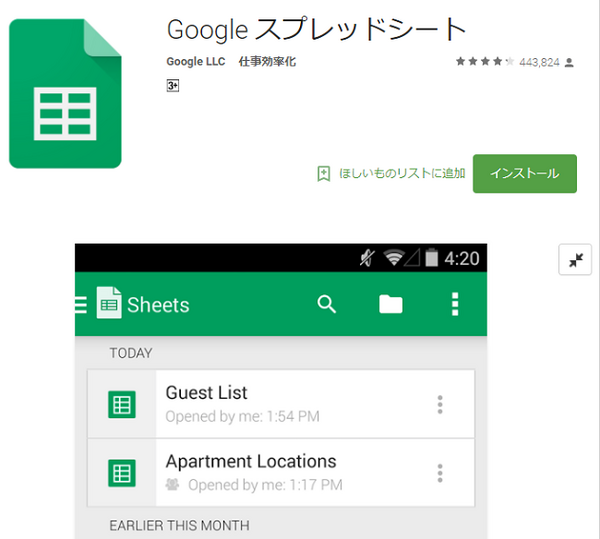The height and width of the screenshot is (539, 600).
Task: Click the cellular signal status bar icon
Action: pyautogui.click(x=412, y=257)
